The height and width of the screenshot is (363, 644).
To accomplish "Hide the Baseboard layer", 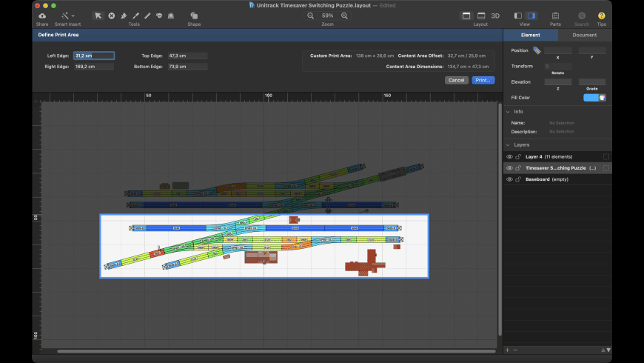I will point(509,179).
